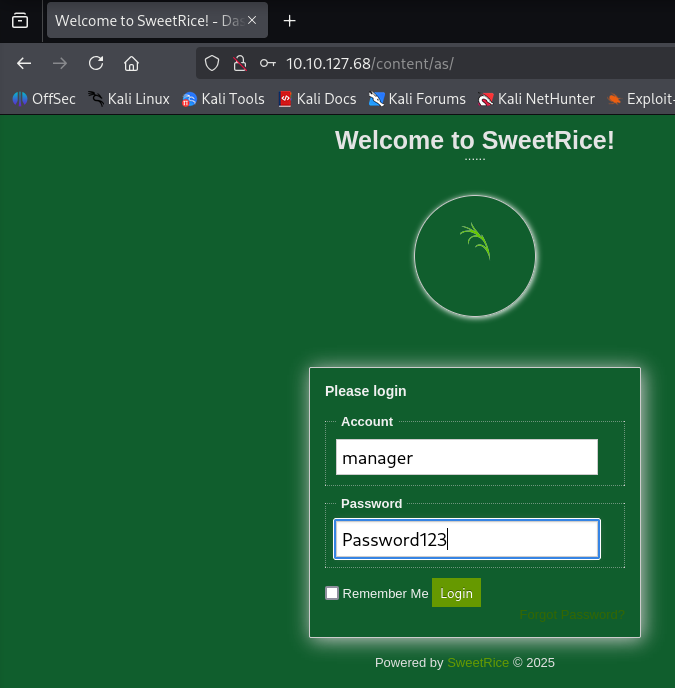Open a new browser tab
Screen dimensions: 675x688
click(x=289, y=21)
